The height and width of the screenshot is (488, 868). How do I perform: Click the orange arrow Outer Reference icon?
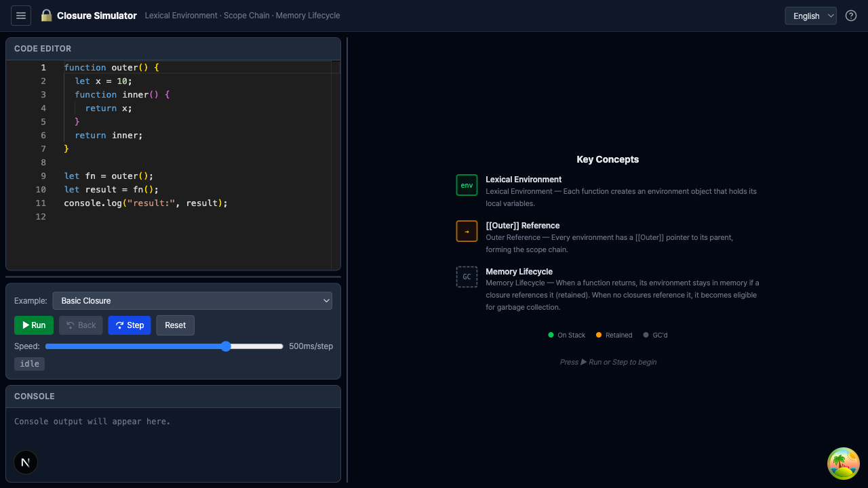click(x=467, y=231)
